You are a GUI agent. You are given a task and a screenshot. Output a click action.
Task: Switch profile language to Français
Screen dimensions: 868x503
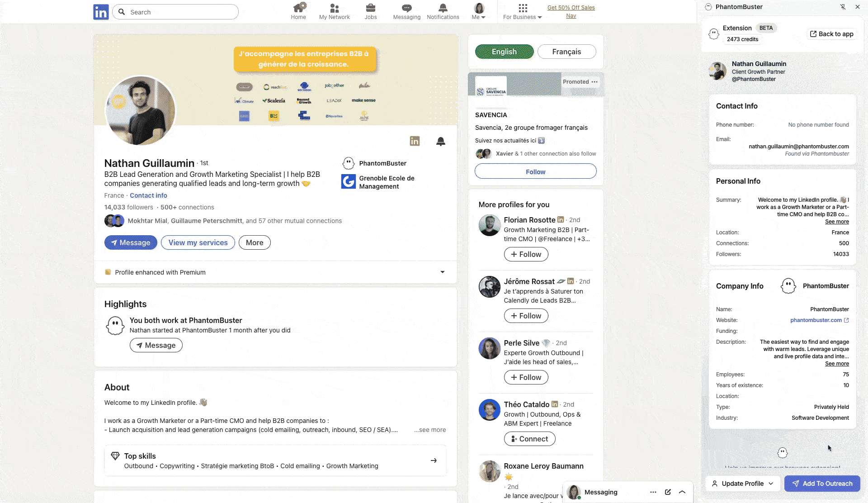tap(566, 52)
